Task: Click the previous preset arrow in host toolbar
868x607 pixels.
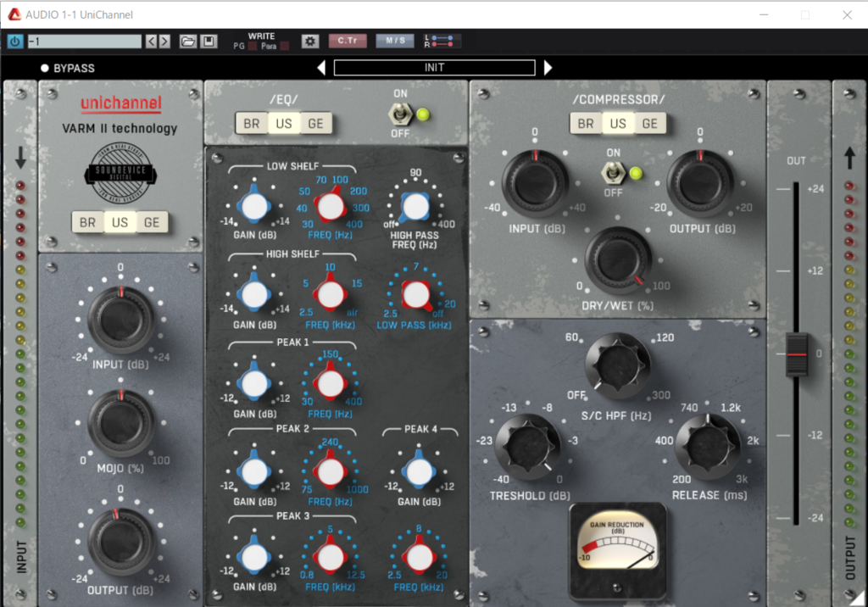Action: point(151,42)
